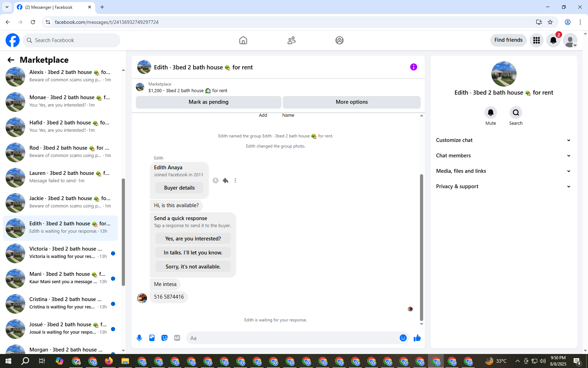The width and height of the screenshot is (588, 368).
Task: Click the chat messages scrollbar
Action: (421, 247)
